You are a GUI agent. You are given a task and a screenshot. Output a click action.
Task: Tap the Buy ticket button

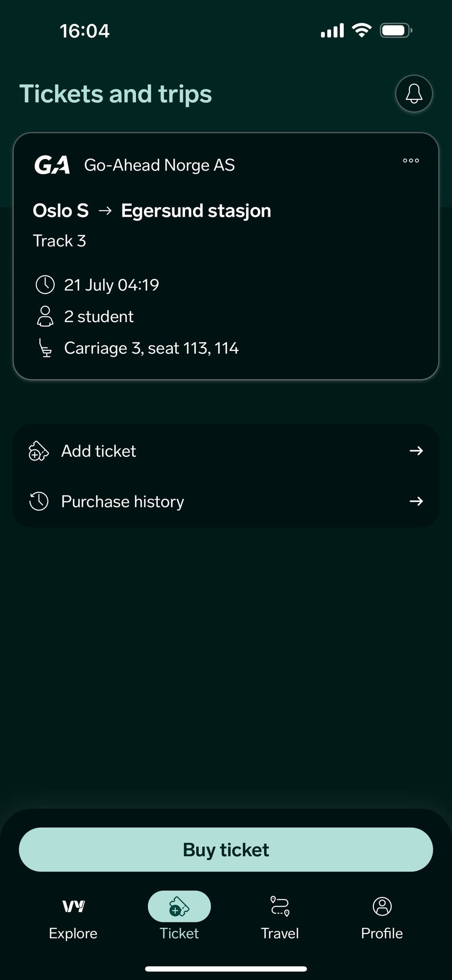pyautogui.click(x=226, y=850)
